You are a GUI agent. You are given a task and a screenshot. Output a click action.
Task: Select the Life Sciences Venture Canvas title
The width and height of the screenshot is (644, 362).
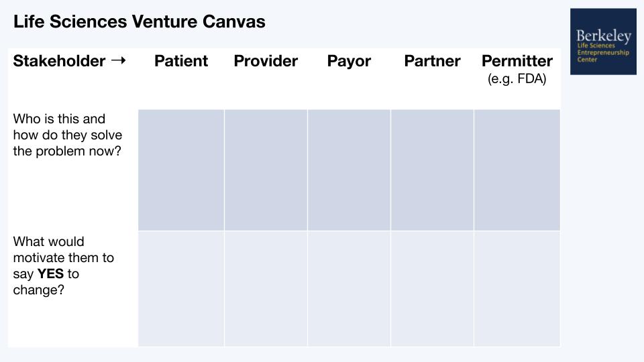[x=139, y=21]
